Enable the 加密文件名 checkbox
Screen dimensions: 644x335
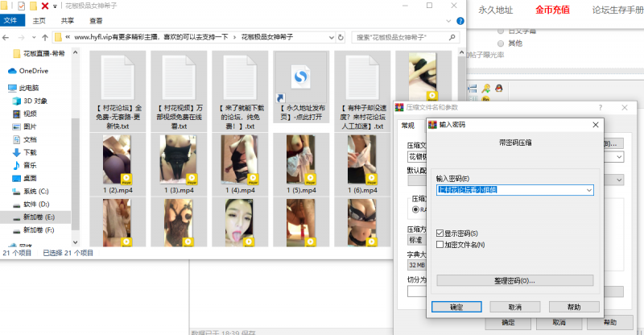440,244
